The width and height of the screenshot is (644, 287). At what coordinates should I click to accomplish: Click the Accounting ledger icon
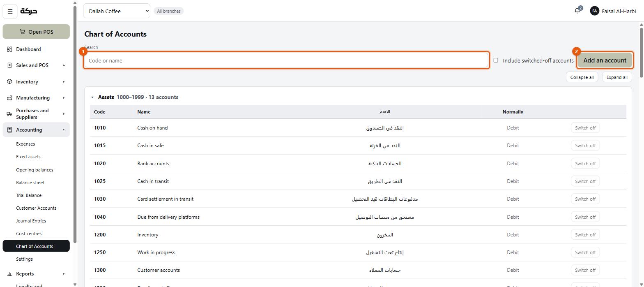tap(9, 130)
